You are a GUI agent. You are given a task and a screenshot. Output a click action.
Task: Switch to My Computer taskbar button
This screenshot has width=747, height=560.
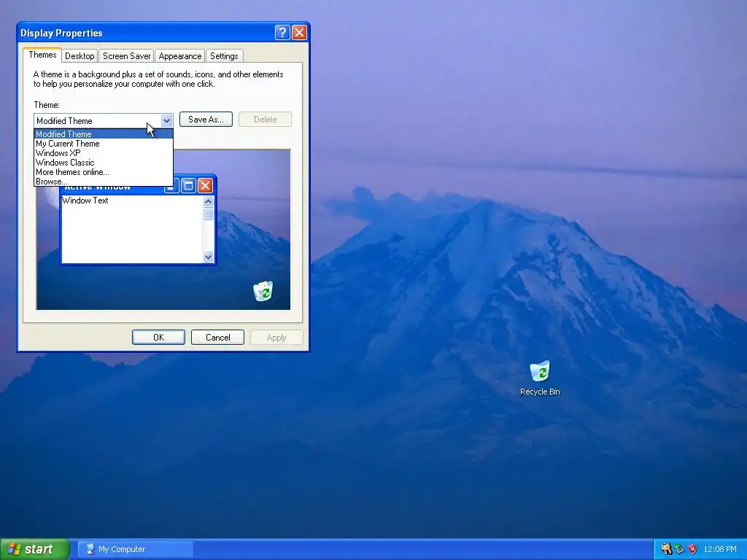coord(135,549)
